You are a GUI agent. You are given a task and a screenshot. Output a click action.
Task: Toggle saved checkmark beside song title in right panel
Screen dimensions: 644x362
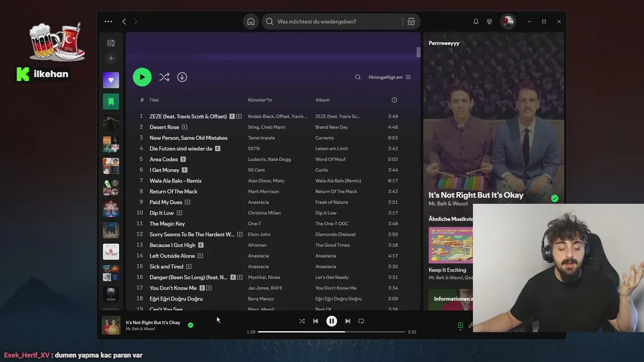click(x=554, y=199)
